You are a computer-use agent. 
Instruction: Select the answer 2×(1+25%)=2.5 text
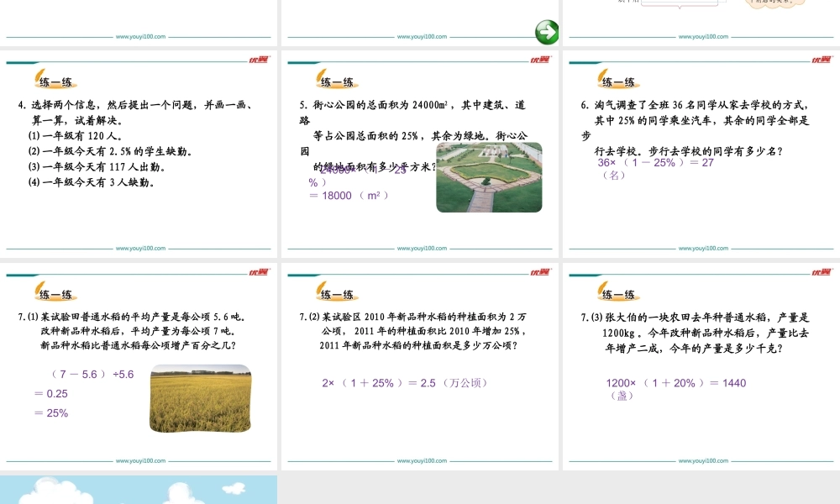tap(404, 383)
